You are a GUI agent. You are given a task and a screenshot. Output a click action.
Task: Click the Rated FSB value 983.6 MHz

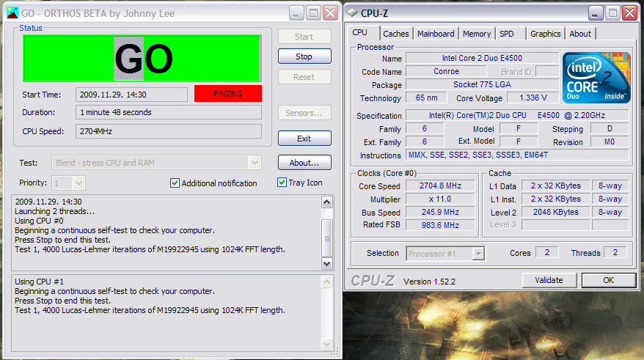click(440, 225)
